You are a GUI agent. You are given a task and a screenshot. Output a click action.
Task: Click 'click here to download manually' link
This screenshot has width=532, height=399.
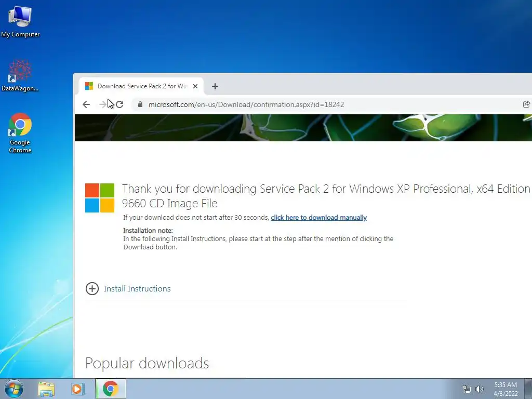318,218
